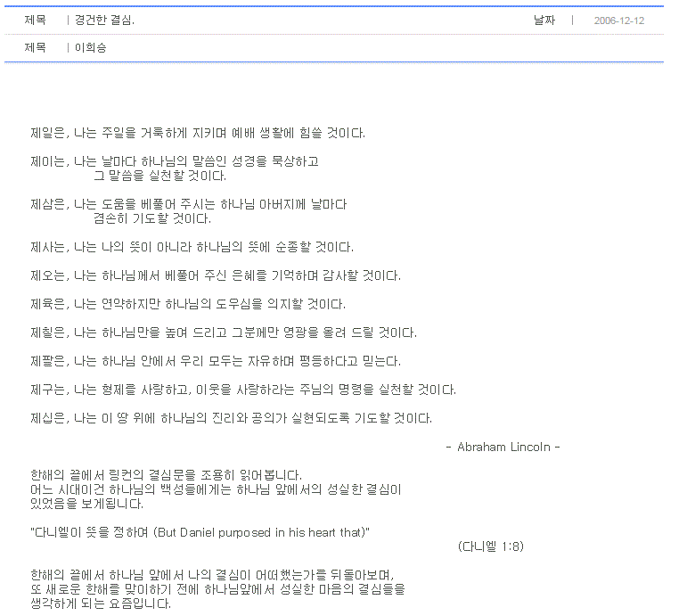Screen dimensions: 695x616
Task: Click the post title '경건한 결심.'
Action: coord(104,20)
